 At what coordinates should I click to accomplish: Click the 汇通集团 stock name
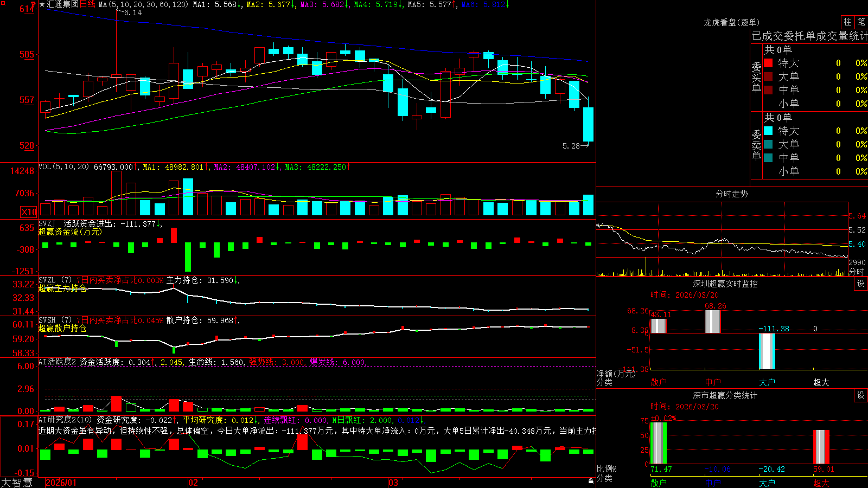pyautogui.click(x=62, y=4)
